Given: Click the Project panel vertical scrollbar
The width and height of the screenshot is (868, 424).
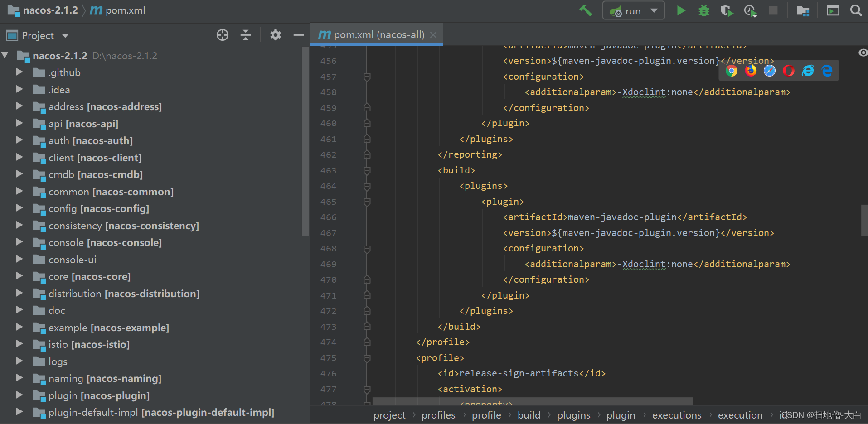Looking at the screenshot, I should point(305,141).
